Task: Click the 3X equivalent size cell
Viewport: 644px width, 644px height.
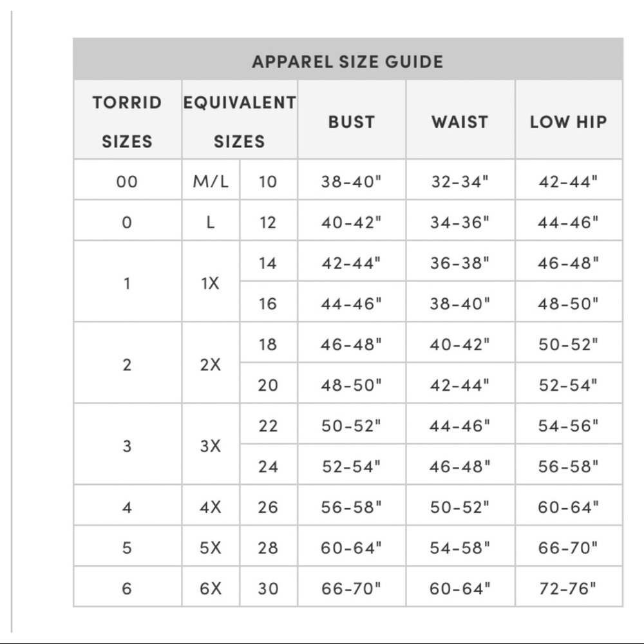Action: point(211,446)
